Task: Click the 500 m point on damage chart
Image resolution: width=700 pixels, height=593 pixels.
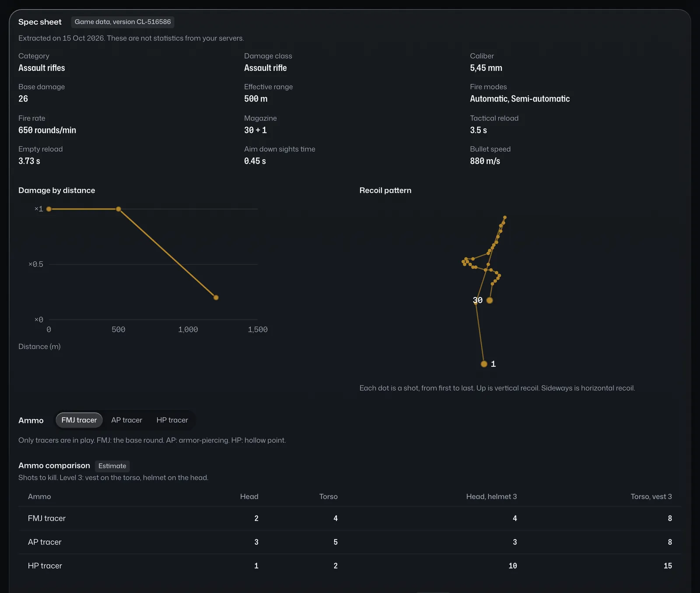Action: [119, 209]
